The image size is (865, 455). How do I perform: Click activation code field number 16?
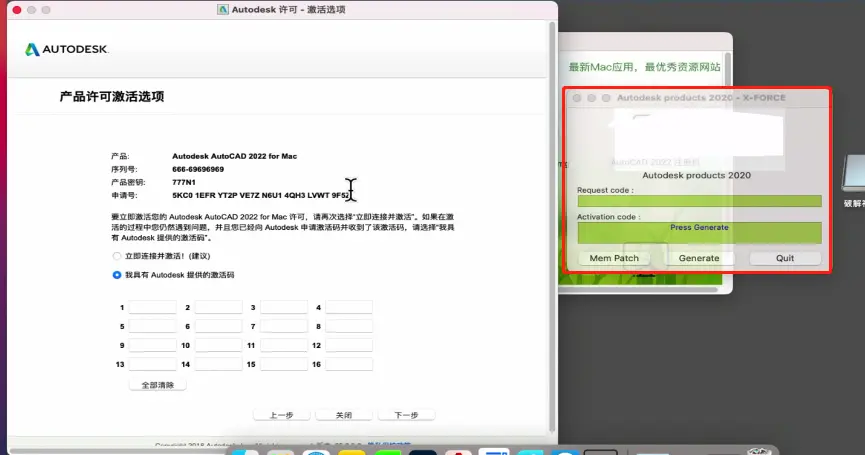(349, 364)
